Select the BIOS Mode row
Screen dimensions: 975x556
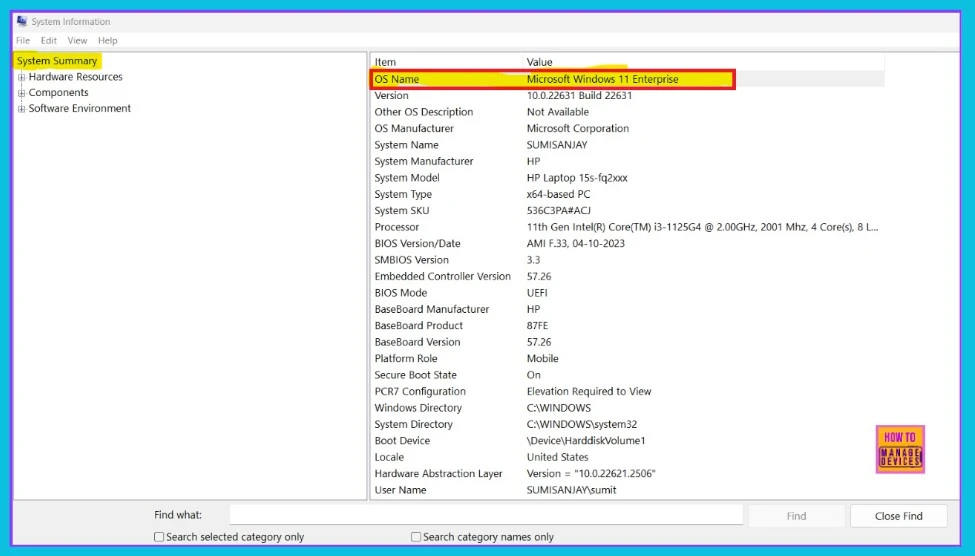point(627,293)
